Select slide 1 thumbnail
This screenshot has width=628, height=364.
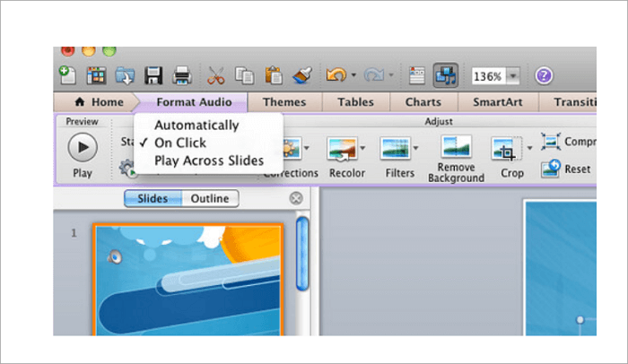click(188, 278)
